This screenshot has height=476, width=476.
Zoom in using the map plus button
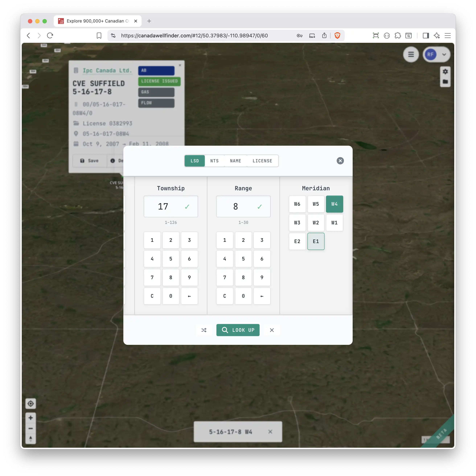click(x=30, y=418)
